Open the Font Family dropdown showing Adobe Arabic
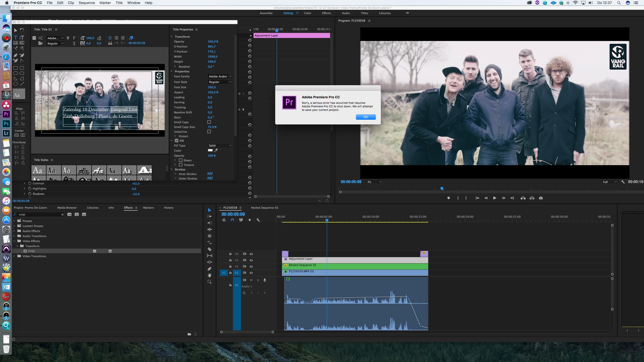 (220, 76)
